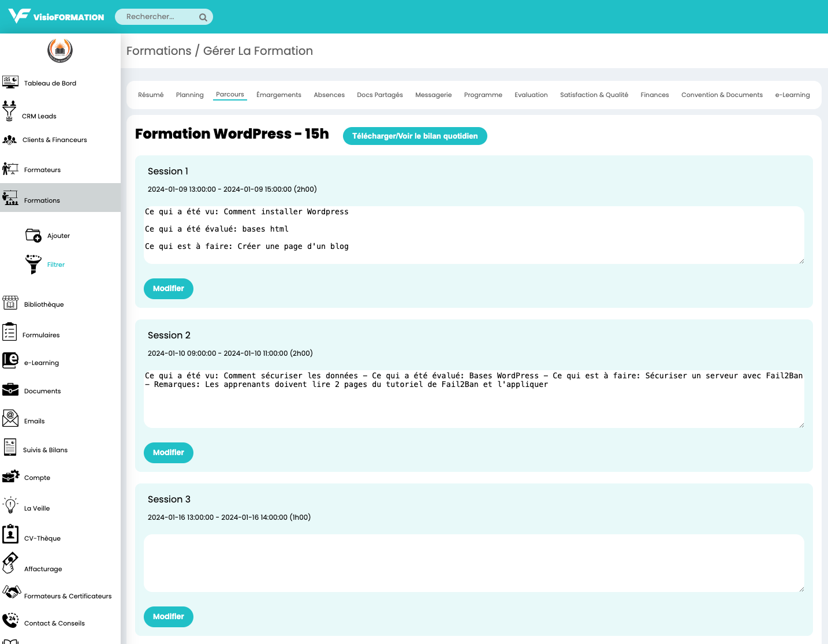Click the Compte settings icon
Screen dimensions: 828x644
[11, 477]
